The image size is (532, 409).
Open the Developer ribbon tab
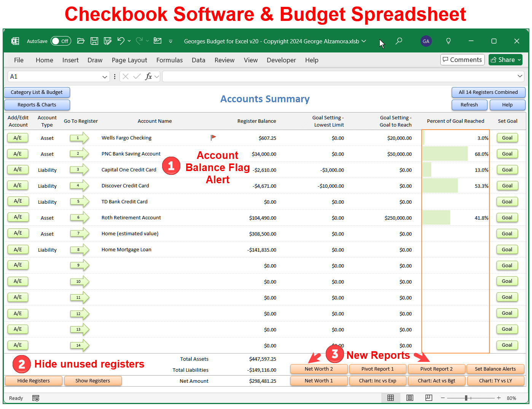pyautogui.click(x=281, y=60)
